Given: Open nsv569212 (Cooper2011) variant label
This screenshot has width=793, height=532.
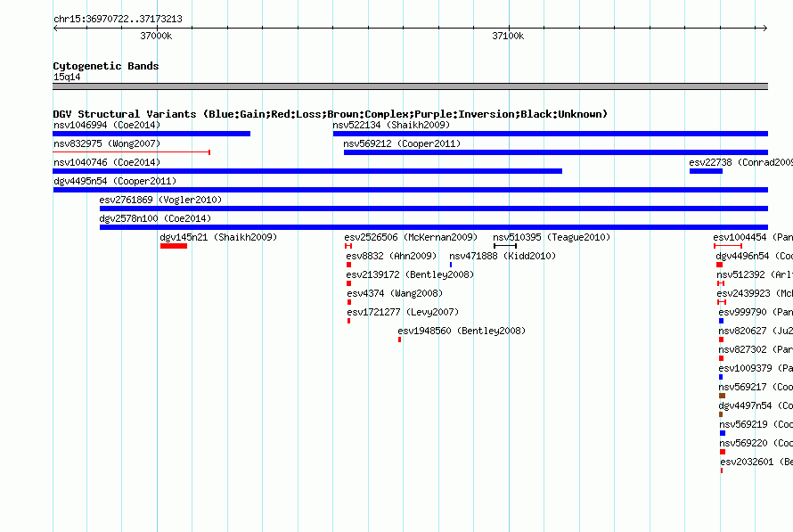Looking at the screenshot, I should point(402,143).
